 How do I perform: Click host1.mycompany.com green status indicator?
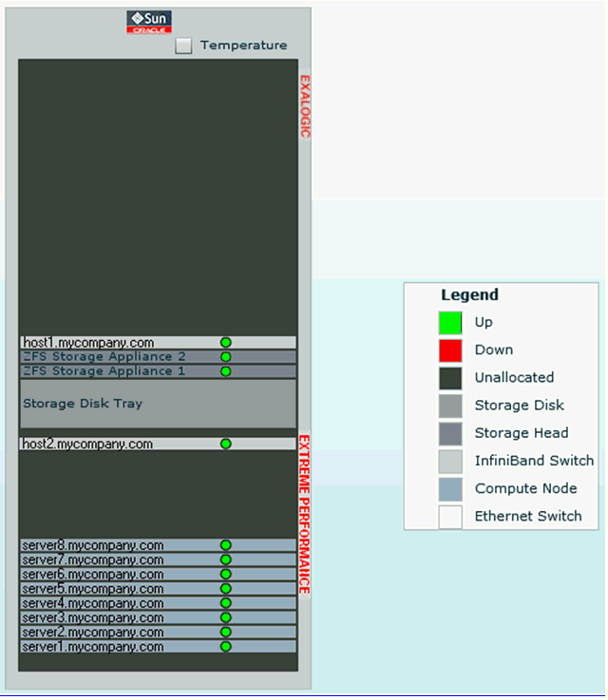click(226, 343)
